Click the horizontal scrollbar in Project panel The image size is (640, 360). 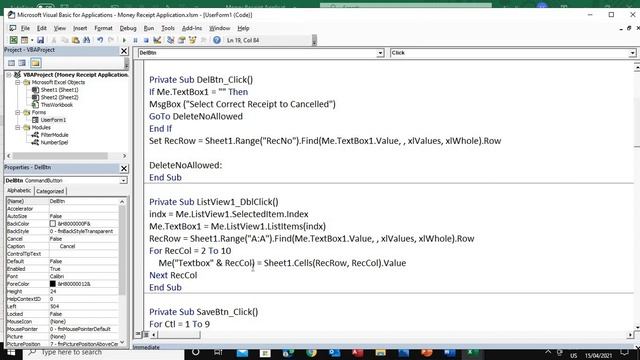pos(60,156)
